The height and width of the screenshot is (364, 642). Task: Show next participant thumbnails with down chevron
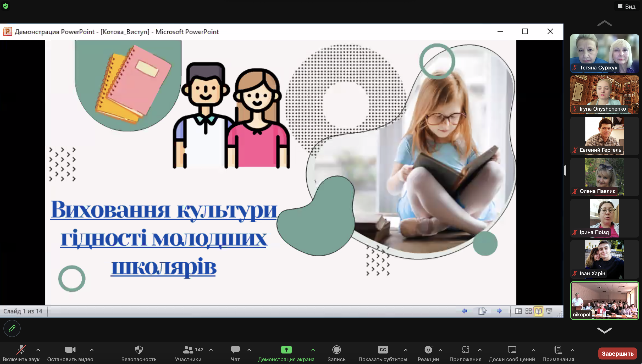tap(604, 330)
